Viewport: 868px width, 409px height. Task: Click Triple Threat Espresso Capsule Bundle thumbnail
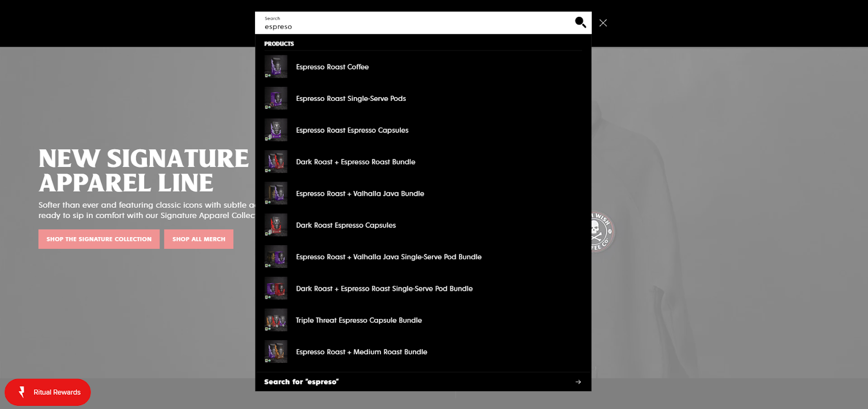[x=276, y=320]
